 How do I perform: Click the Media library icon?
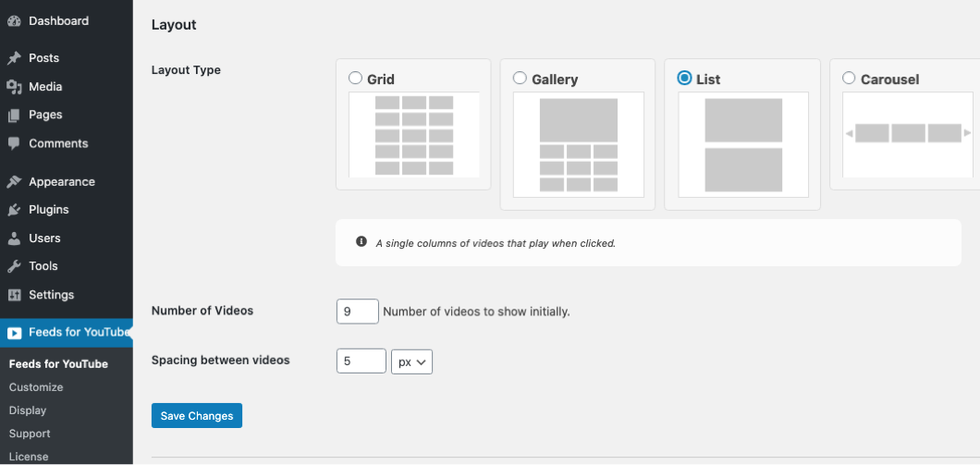point(14,87)
